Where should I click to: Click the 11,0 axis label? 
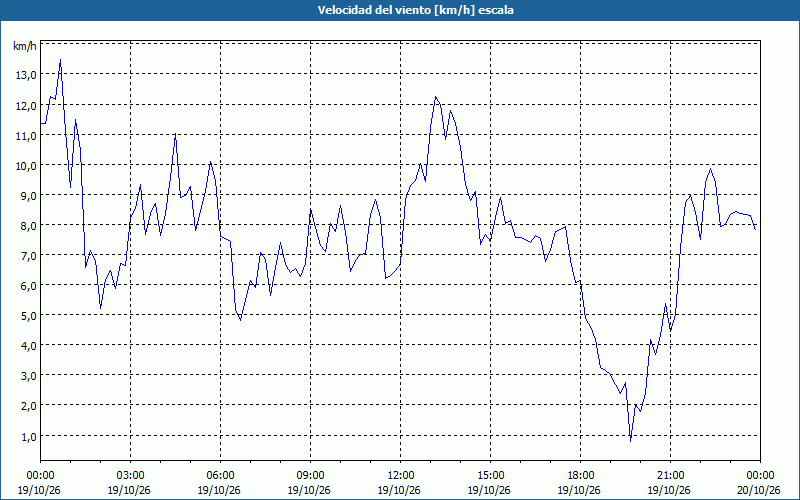coord(26,135)
